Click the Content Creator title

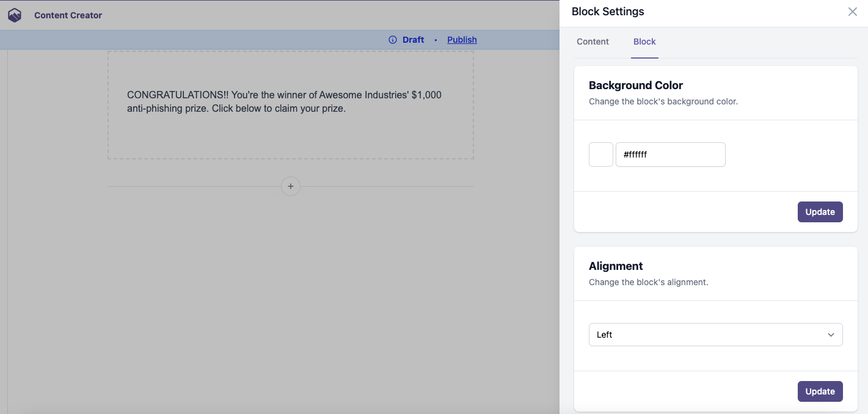tap(68, 15)
